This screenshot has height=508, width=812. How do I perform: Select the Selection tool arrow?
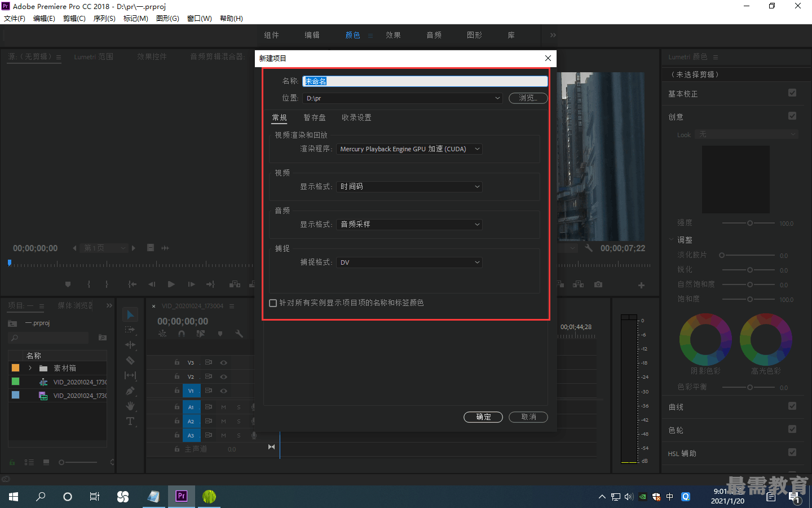pos(130,315)
